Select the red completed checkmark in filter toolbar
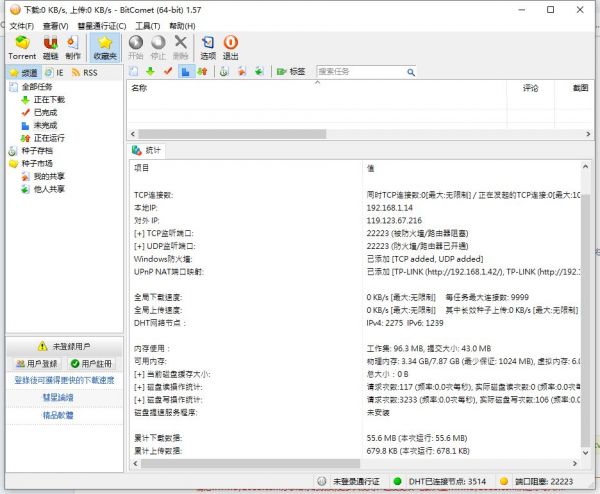The image size is (600, 494). (168, 71)
